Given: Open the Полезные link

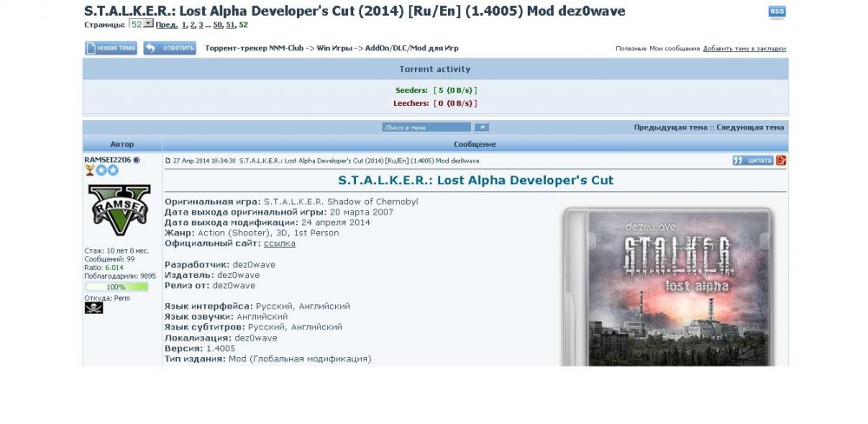Looking at the screenshot, I should click(x=630, y=49).
